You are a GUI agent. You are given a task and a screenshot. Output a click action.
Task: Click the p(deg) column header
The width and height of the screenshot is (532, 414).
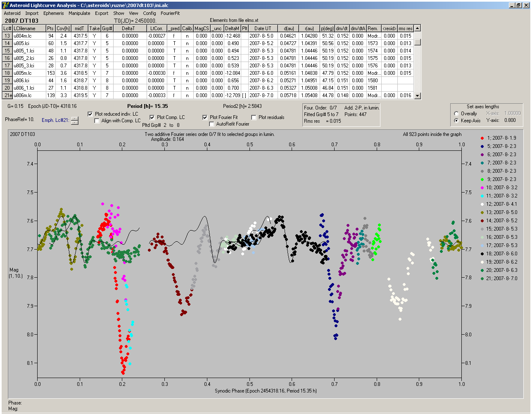point(327,29)
